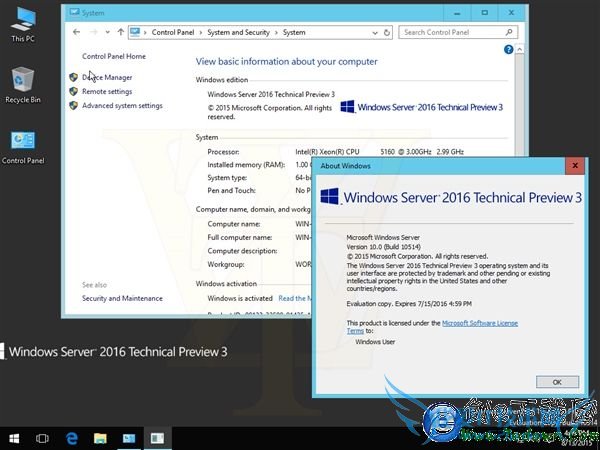This screenshot has height=450, width=600.
Task: Minimize the System window
Action: [457, 13]
